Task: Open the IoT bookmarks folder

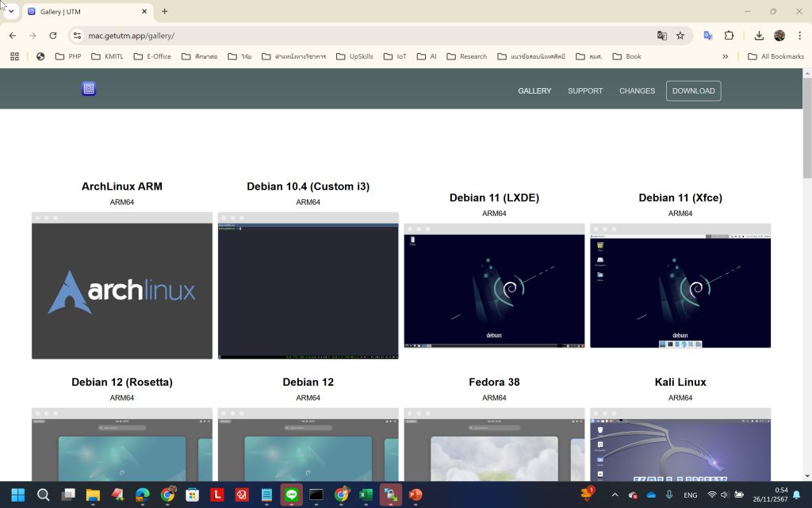Action: [395, 56]
